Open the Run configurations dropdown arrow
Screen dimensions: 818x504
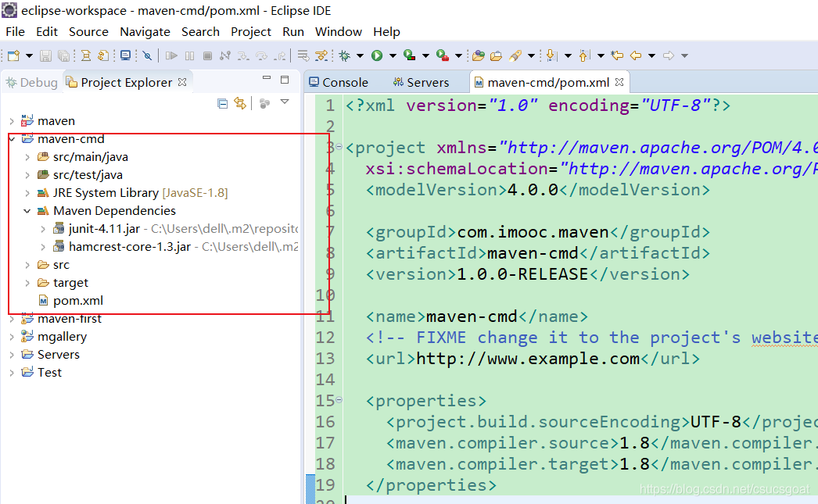[393, 55]
